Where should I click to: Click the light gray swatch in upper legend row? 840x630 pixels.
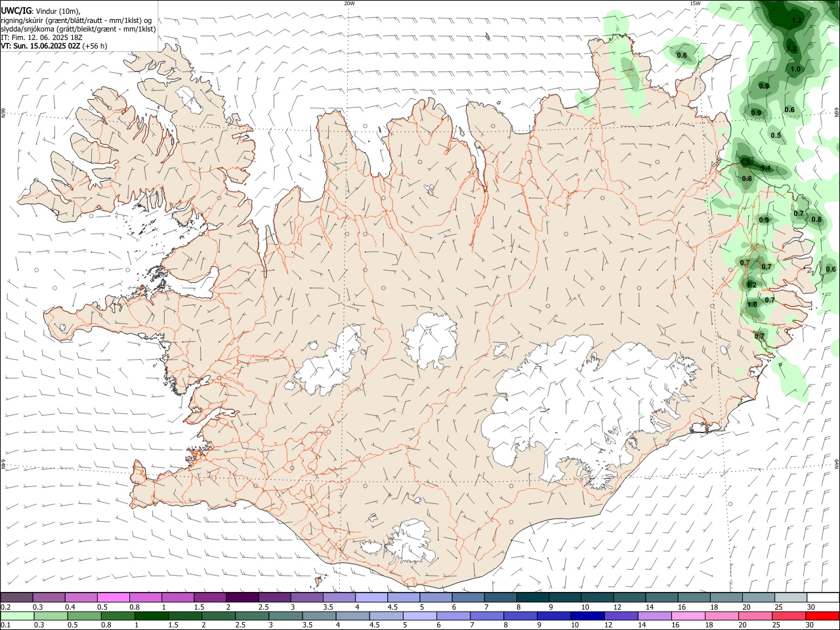[791, 597]
